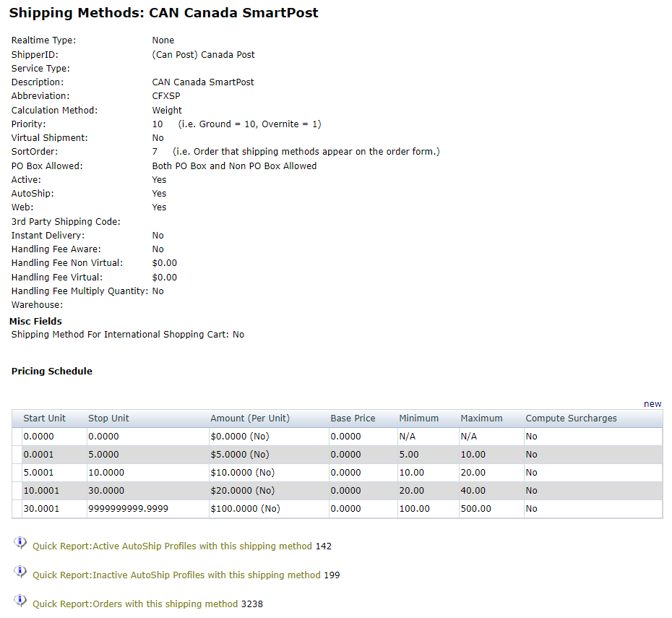This screenshot has height=618, width=672.
Task: Click the $20.0000 (No) amount cell
Action: (242, 491)
